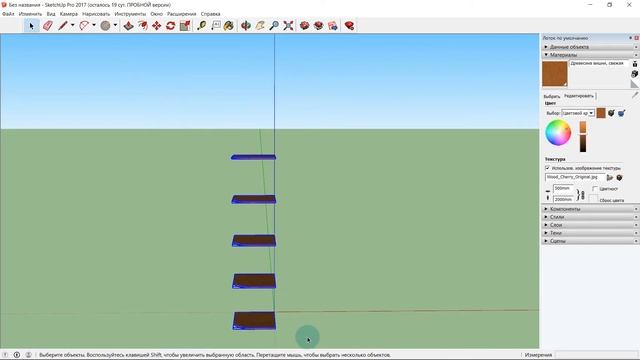Click the Zoom Extents tool
Screen dimensions: 640x360
[288, 26]
